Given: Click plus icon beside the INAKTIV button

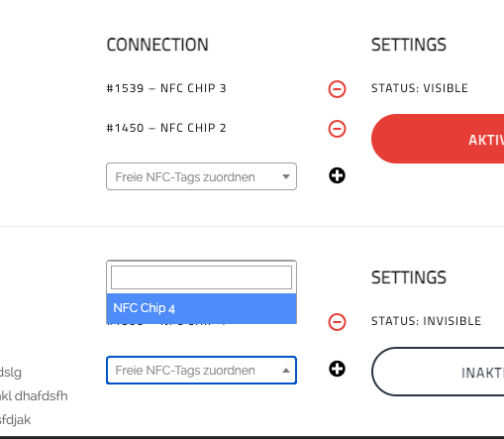Looking at the screenshot, I should 337,369.
